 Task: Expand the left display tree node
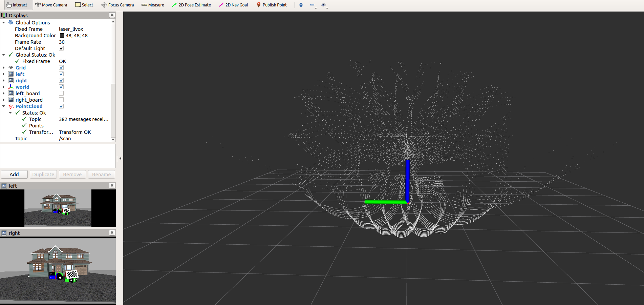(4, 74)
